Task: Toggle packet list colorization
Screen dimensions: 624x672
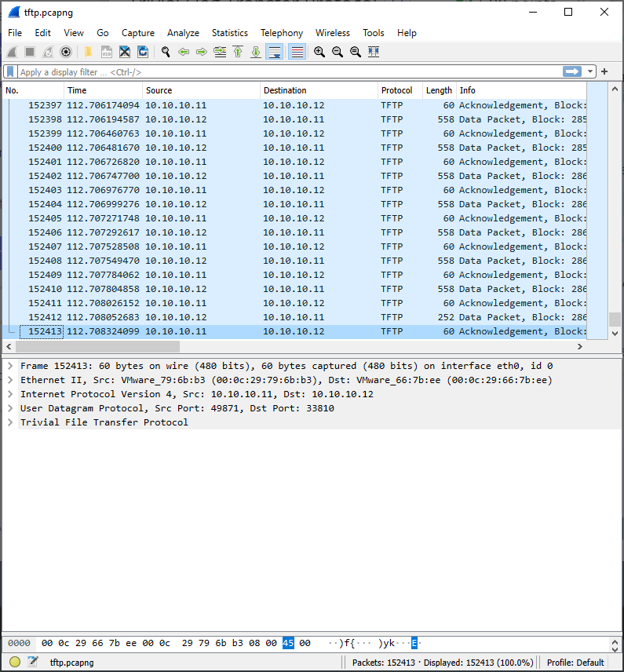Action: tap(297, 52)
